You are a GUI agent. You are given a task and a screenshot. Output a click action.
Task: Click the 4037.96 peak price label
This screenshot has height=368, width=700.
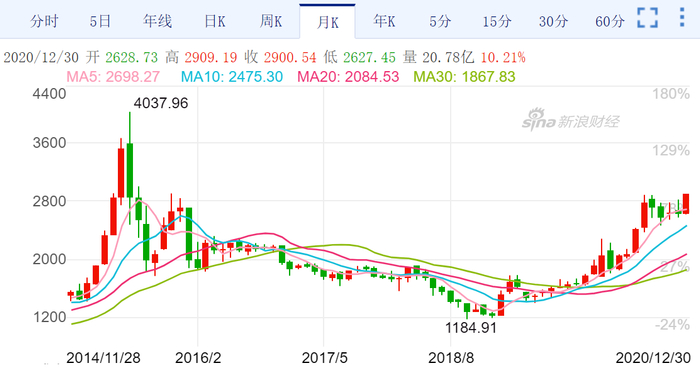click(x=161, y=103)
